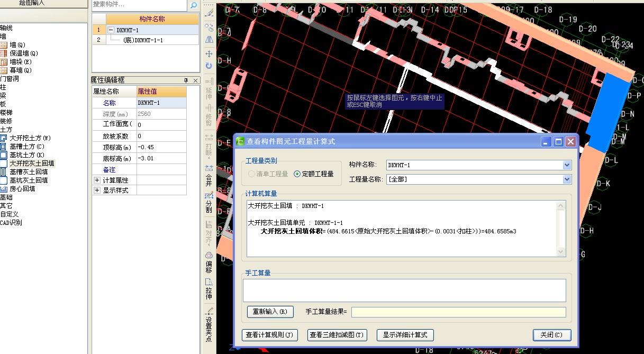Select the 大开挖土方(W) icon
This screenshot has height=354, width=644.
tap(4, 138)
